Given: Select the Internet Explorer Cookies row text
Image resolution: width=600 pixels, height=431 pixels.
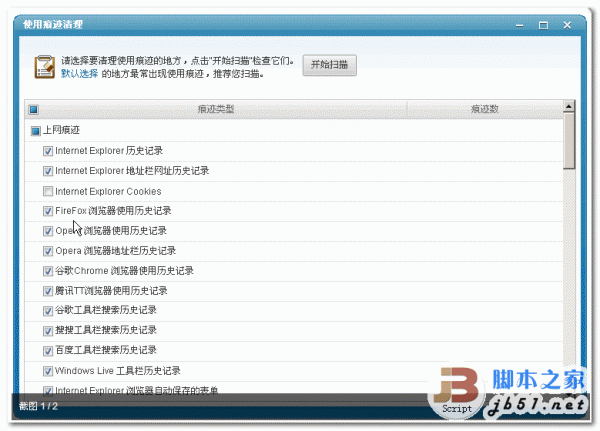Looking at the screenshot, I should click(x=108, y=191).
